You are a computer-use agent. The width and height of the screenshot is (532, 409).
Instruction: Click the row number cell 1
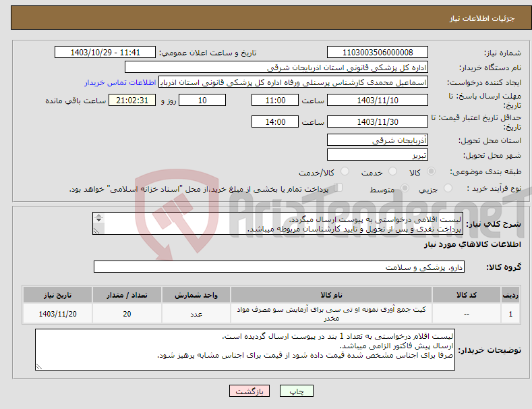(x=510, y=314)
